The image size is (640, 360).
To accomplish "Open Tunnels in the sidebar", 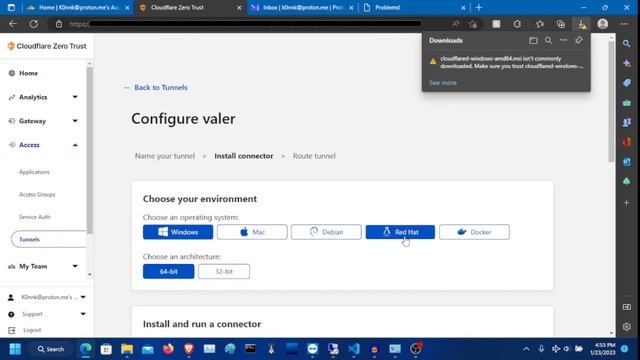I will tap(49, 239).
